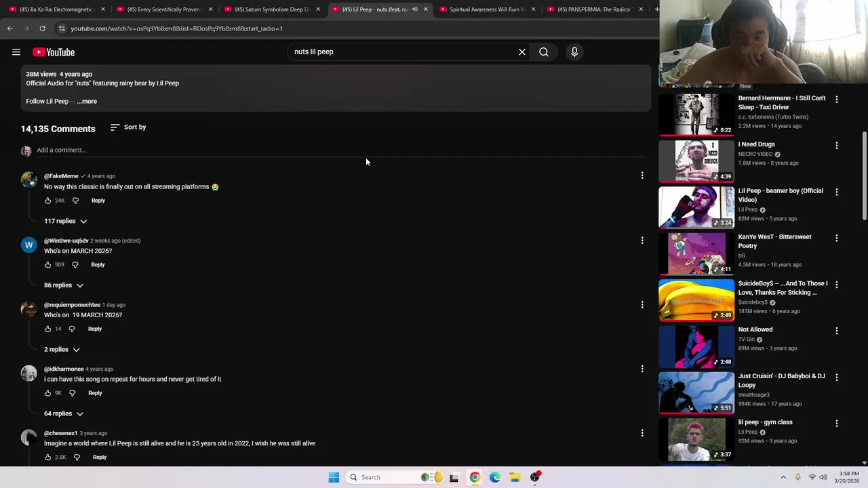Reply to @chesenex1 comment

pos(100,457)
